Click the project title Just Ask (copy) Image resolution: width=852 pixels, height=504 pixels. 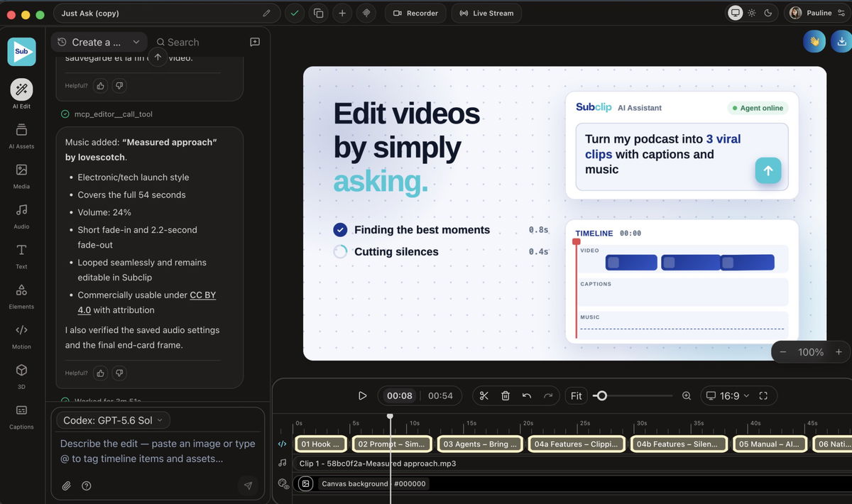point(90,13)
